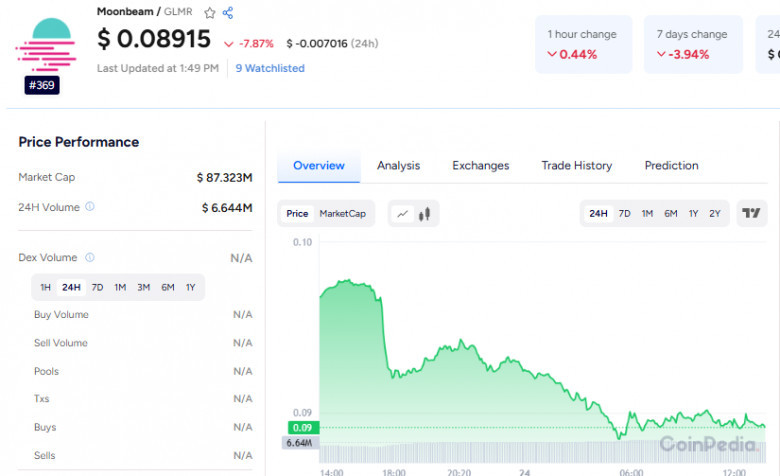Set chart range to 1M
This screenshot has height=476, width=780.
pyautogui.click(x=647, y=213)
